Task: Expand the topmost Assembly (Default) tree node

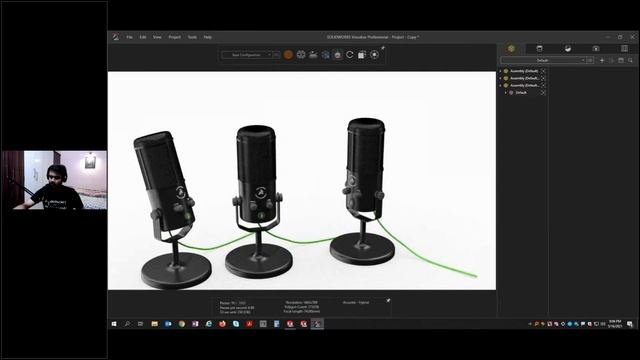Action: click(x=501, y=71)
